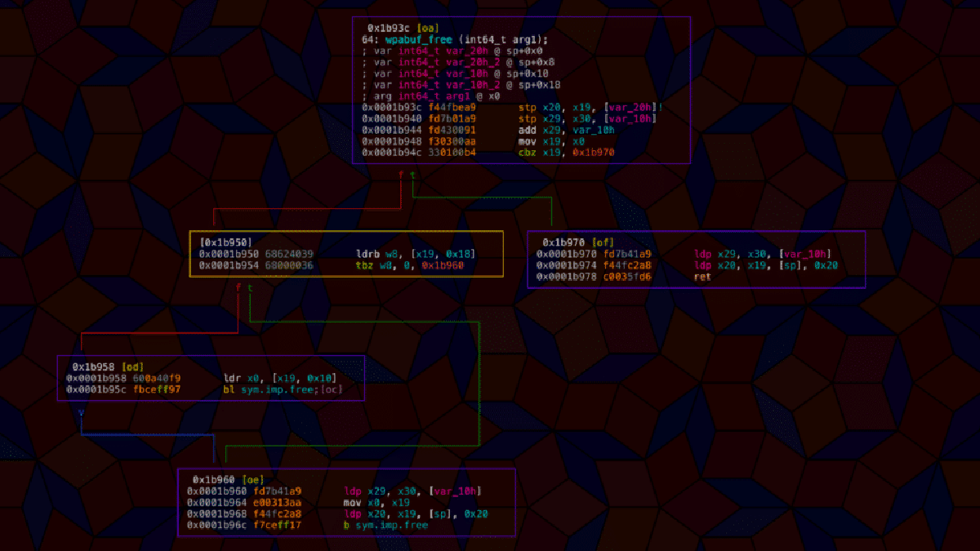This screenshot has height=551, width=980.
Task: Click the 'v' edge marker under block 0x1b958
Action: click(x=81, y=414)
